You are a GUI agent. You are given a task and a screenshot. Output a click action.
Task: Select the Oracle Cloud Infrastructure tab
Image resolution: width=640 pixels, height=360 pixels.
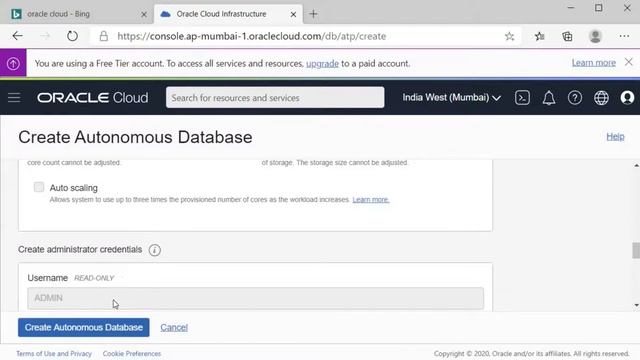pos(228,14)
